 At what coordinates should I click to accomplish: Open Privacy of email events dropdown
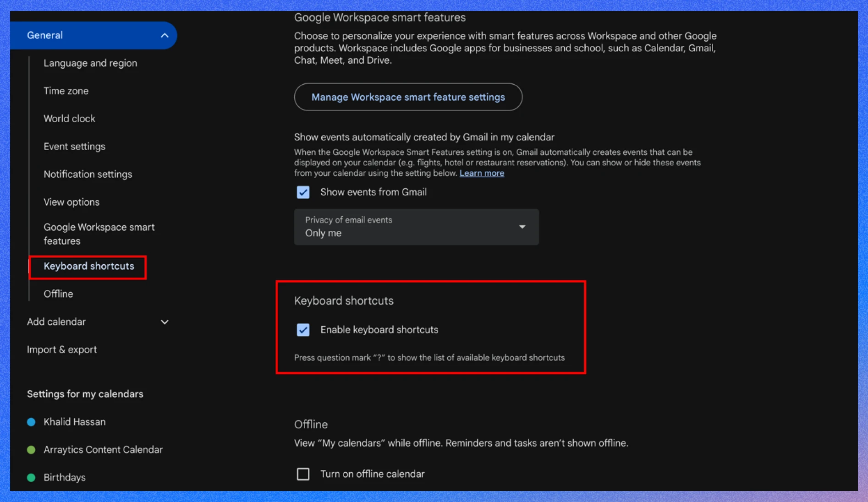pyautogui.click(x=416, y=227)
